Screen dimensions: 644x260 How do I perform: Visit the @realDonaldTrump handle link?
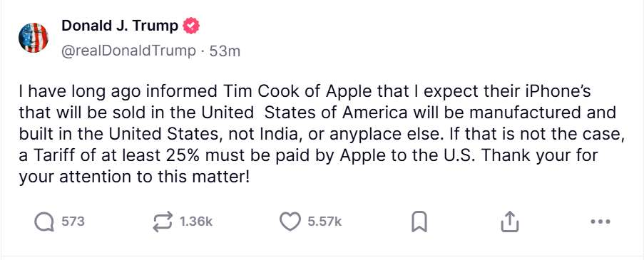click(x=128, y=51)
